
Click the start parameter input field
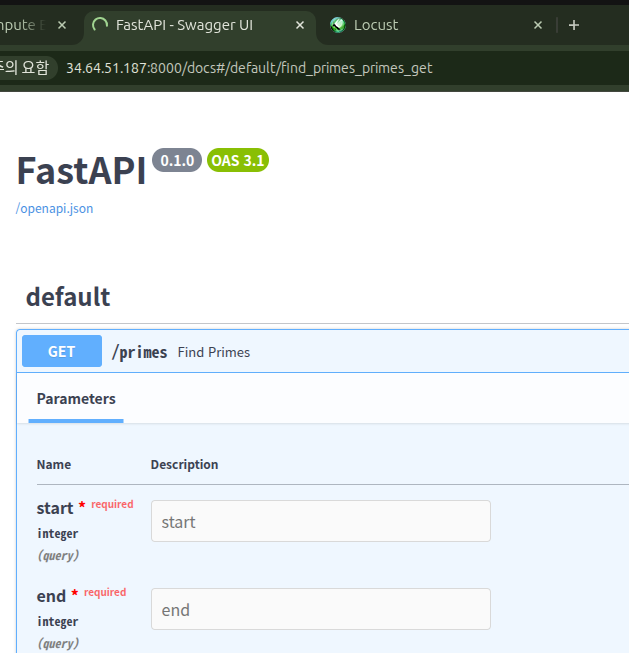[321, 521]
